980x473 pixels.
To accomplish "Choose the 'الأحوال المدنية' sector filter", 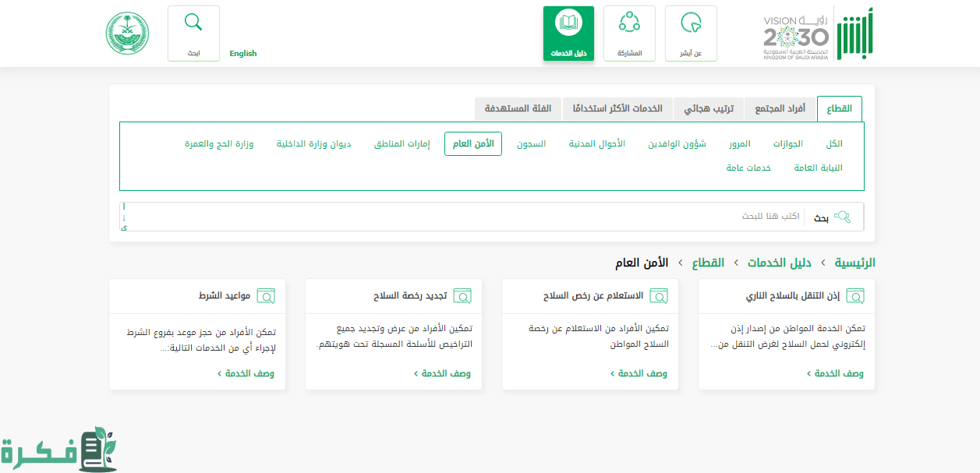I will [x=596, y=144].
